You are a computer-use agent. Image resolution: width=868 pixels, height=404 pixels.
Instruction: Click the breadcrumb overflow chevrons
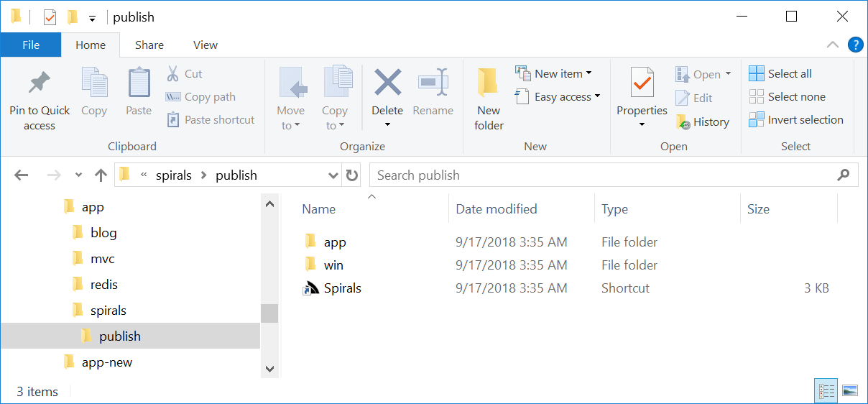pyautogui.click(x=144, y=175)
